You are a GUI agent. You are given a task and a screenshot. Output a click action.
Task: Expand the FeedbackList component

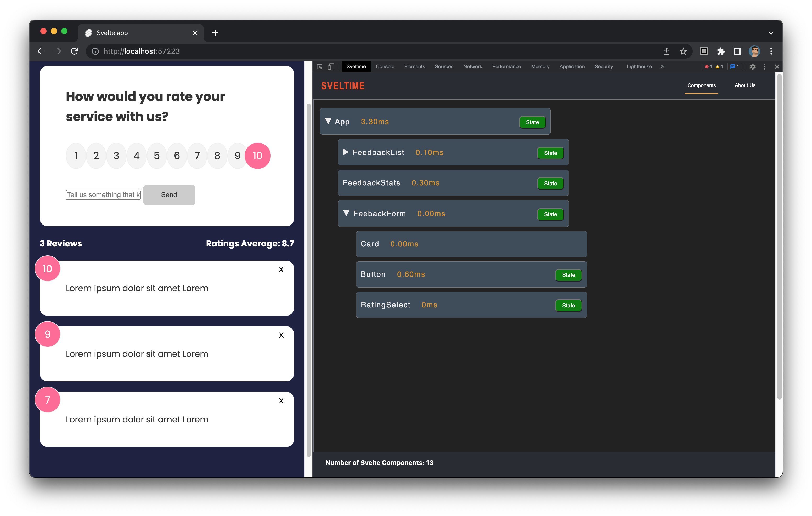click(x=346, y=152)
